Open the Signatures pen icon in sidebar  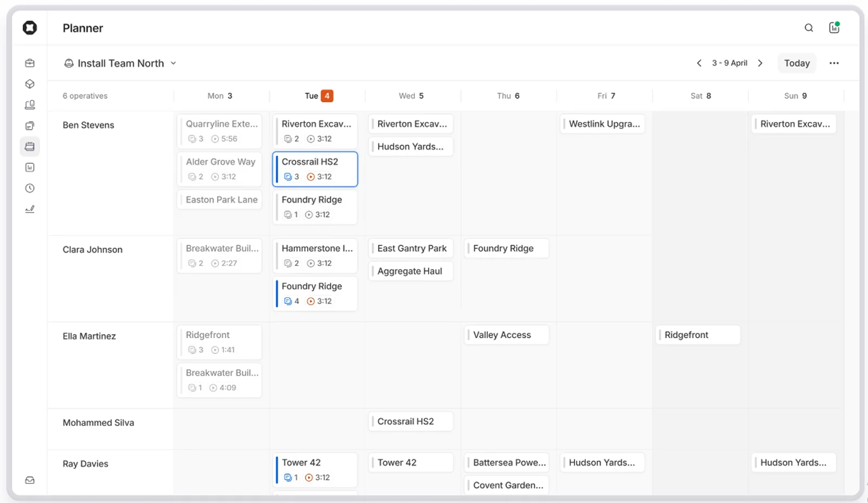[30, 209]
